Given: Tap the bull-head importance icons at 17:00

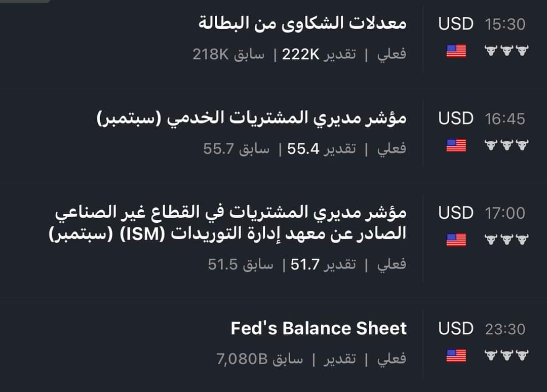Looking at the screenshot, I should pos(506,239).
